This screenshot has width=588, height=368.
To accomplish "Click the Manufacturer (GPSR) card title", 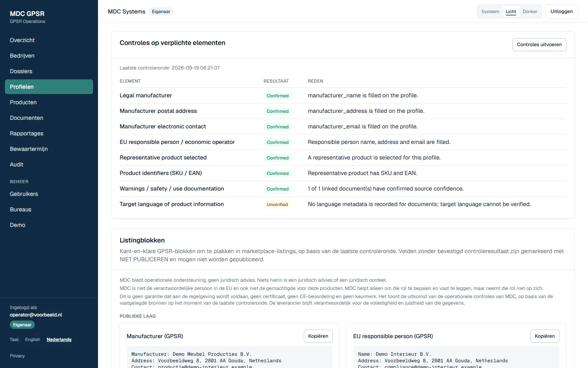I will click(x=155, y=336).
